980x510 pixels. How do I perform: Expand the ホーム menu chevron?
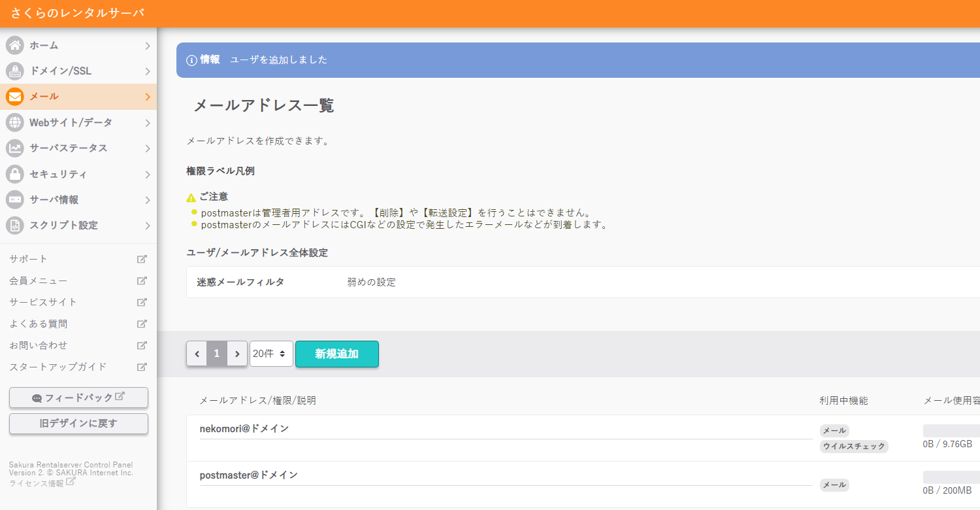tap(148, 46)
